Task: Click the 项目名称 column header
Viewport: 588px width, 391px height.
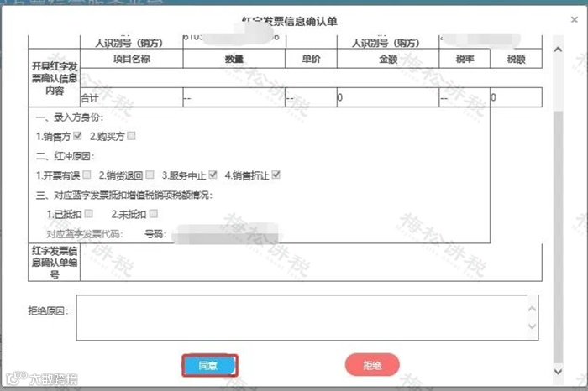Action: coord(132,59)
